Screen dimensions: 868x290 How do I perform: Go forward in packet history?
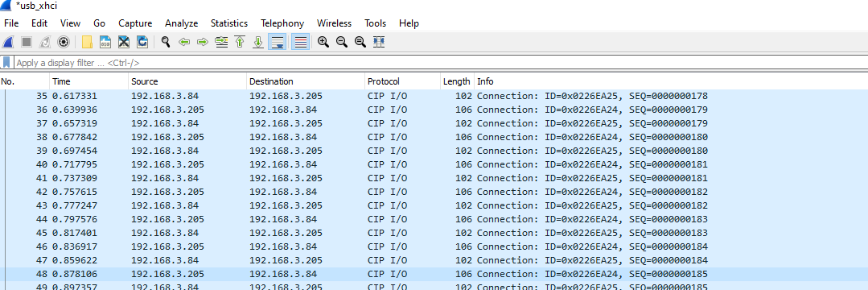tap(203, 42)
